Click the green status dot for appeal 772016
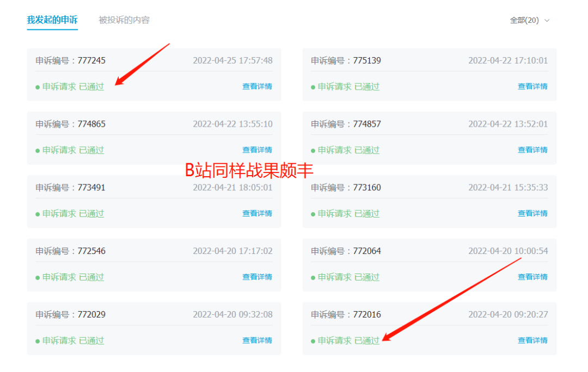Image resolution: width=588 pixels, height=372 pixels. 313,342
